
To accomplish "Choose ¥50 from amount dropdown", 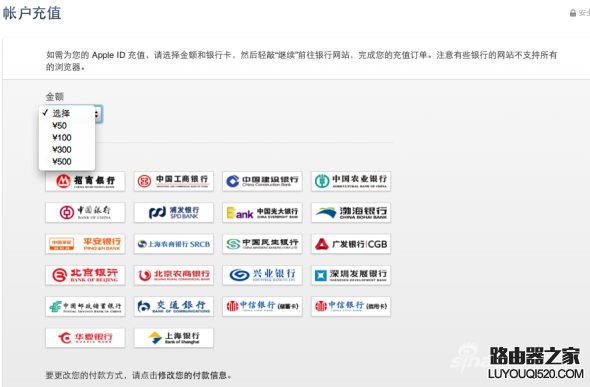I will click(67, 126).
